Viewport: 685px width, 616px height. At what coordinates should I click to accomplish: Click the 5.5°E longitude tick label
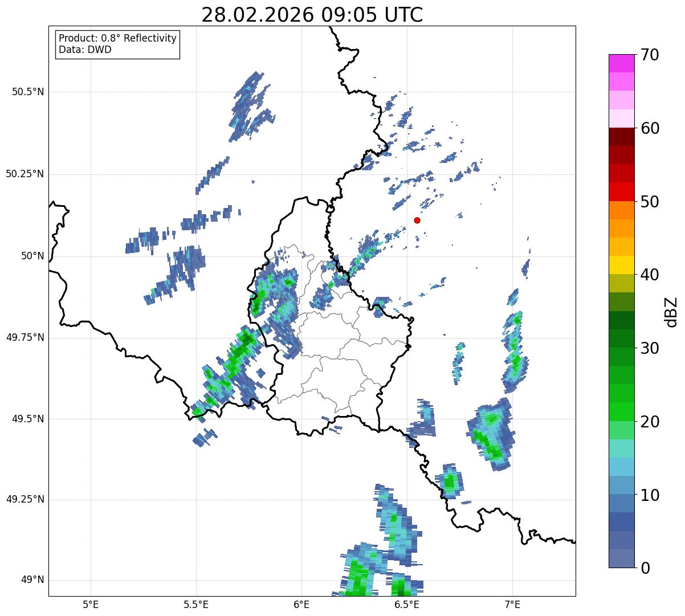coord(196,603)
